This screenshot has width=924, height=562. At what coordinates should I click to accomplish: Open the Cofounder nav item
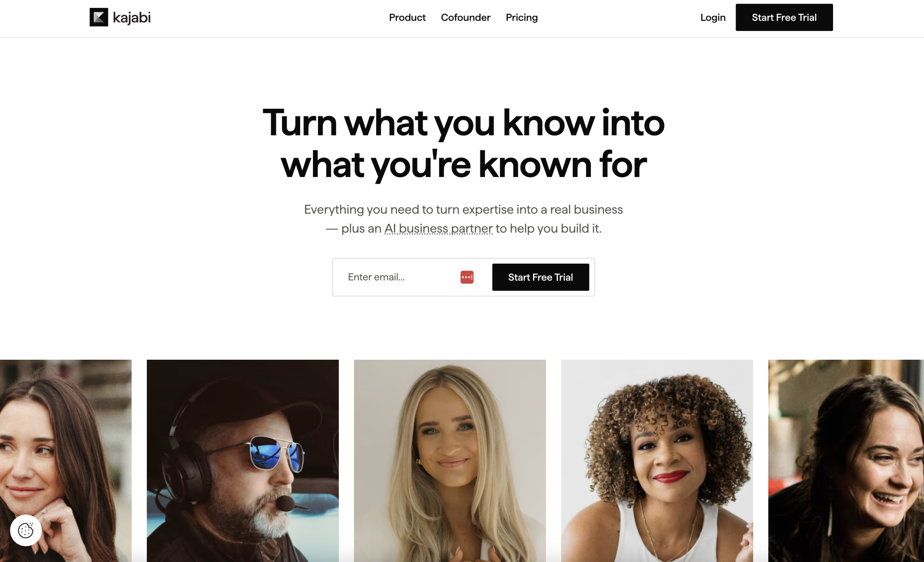pyautogui.click(x=465, y=18)
